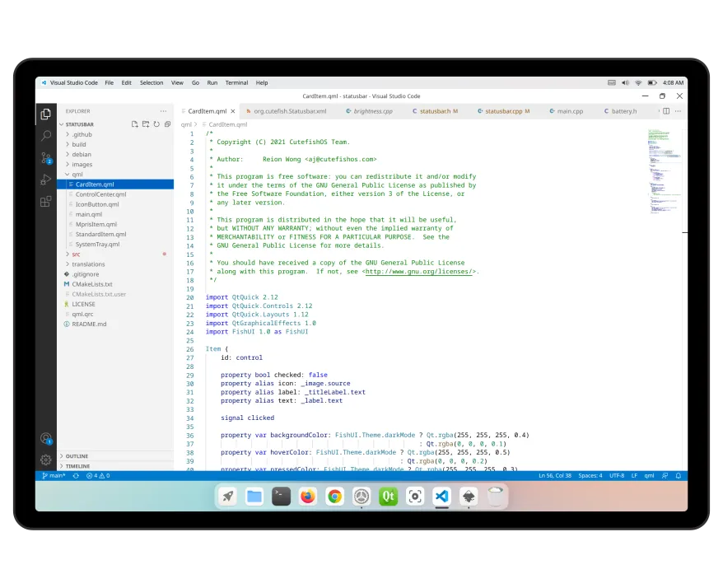Click the New File icon in explorer

point(135,124)
